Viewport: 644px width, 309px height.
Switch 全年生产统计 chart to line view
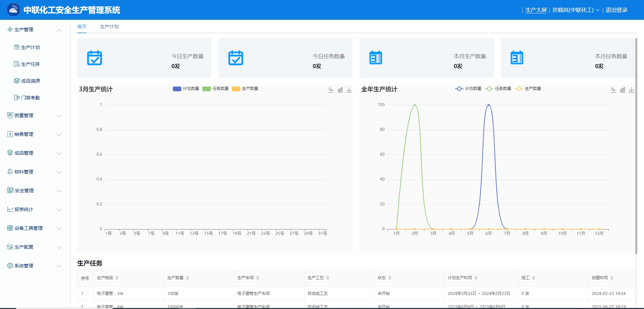613,90
